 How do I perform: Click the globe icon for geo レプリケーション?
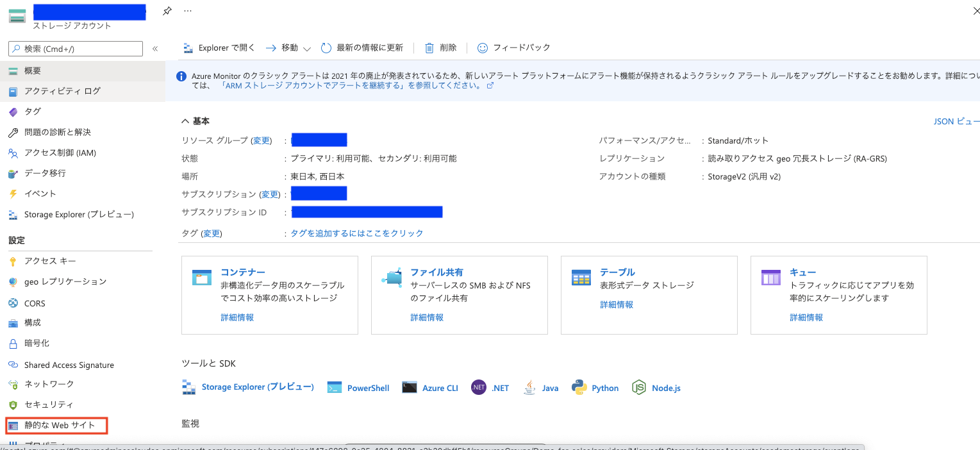13,281
